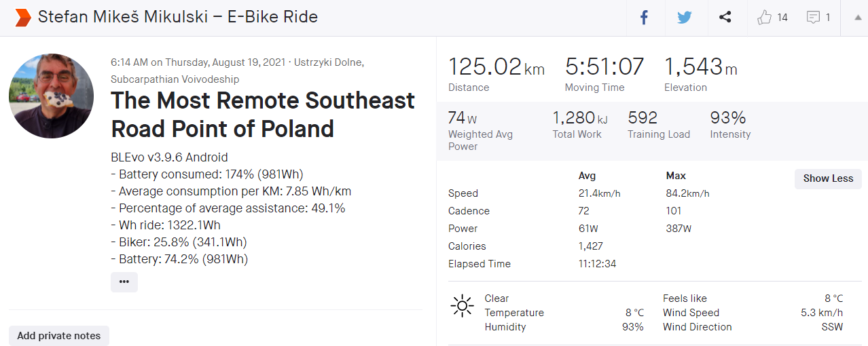Click the Moving Time value 5:51:07

(604, 66)
